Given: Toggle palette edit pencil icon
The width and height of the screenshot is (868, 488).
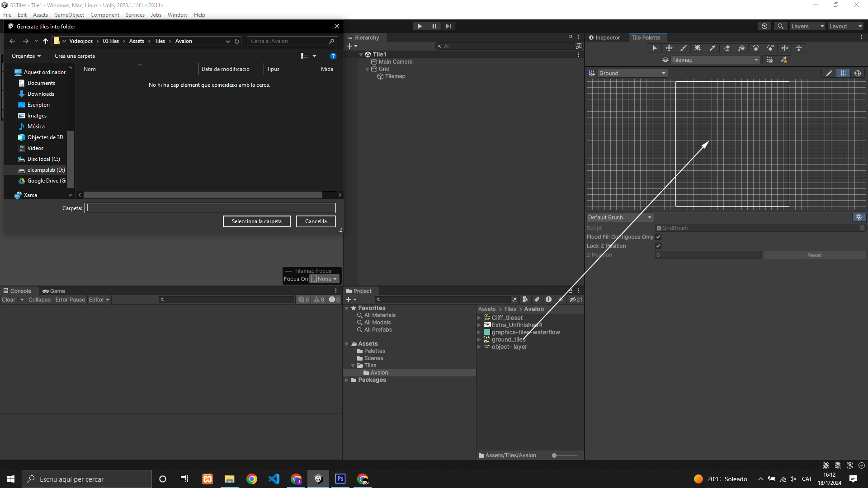Looking at the screenshot, I should point(829,73).
